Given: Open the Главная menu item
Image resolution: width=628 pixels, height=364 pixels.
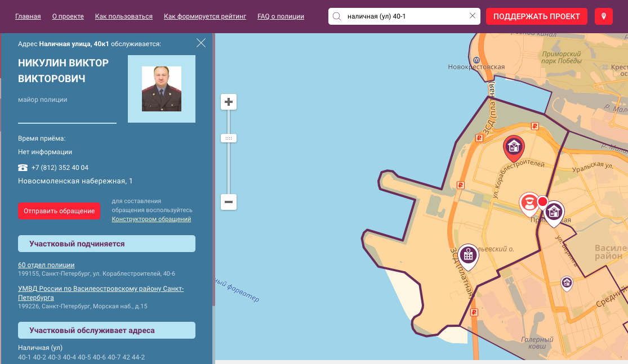Looking at the screenshot, I should (28, 16).
